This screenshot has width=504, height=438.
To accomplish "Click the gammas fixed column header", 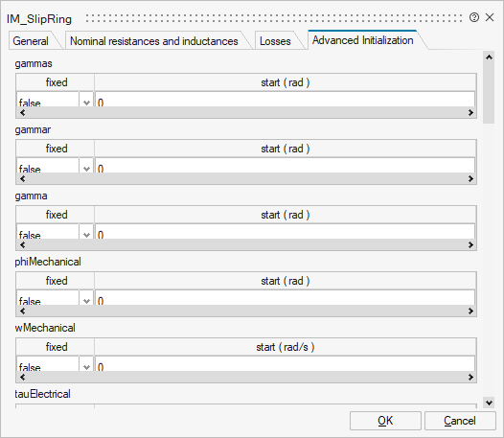I will 56,82.
